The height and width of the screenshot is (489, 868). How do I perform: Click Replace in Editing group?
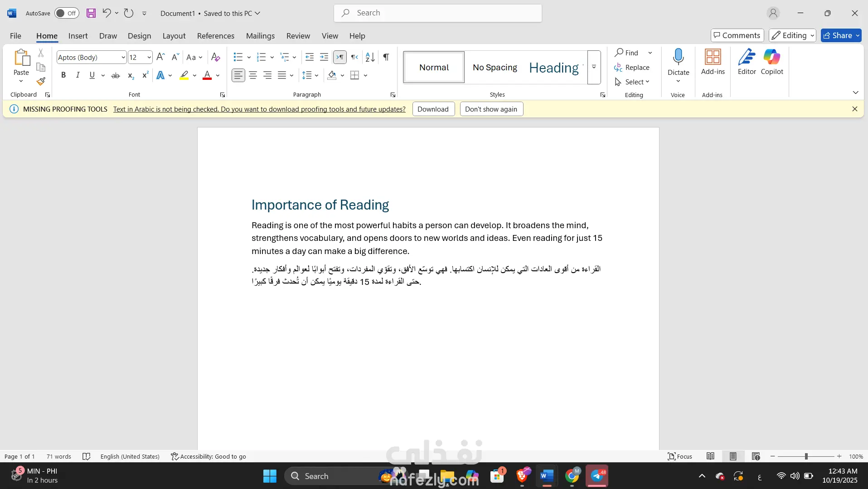coord(632,67)
